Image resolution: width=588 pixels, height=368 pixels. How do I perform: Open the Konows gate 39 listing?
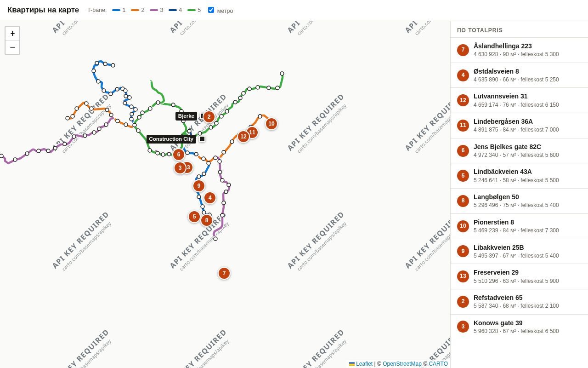(519, 327)
